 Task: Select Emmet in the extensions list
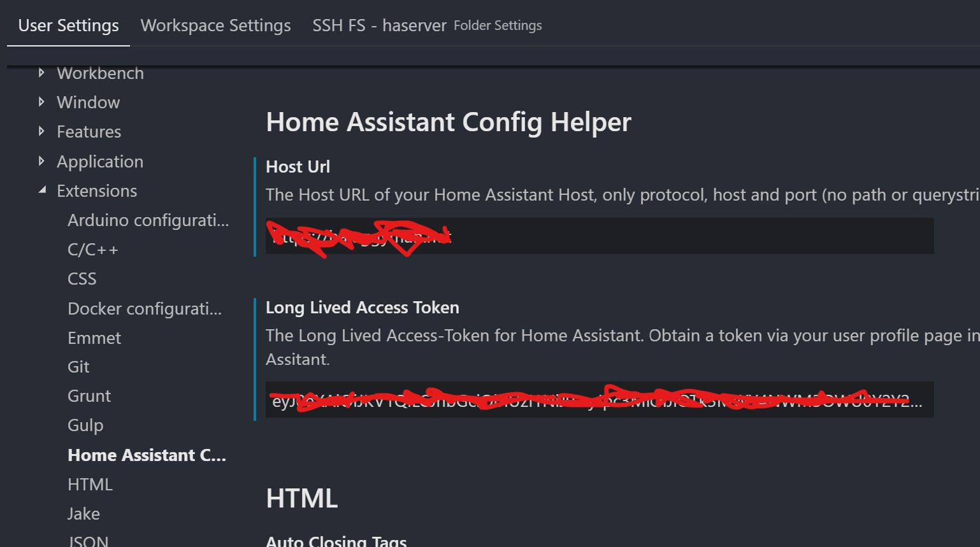tap(94, 337)
